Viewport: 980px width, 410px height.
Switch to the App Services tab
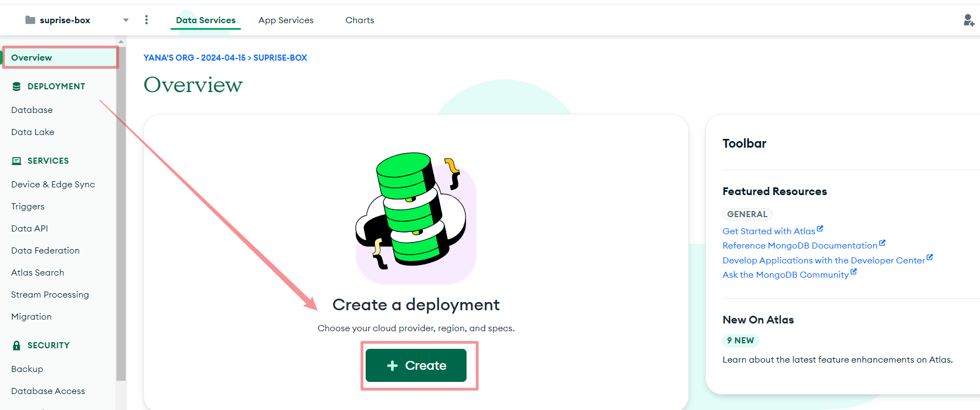click(286, 20)
